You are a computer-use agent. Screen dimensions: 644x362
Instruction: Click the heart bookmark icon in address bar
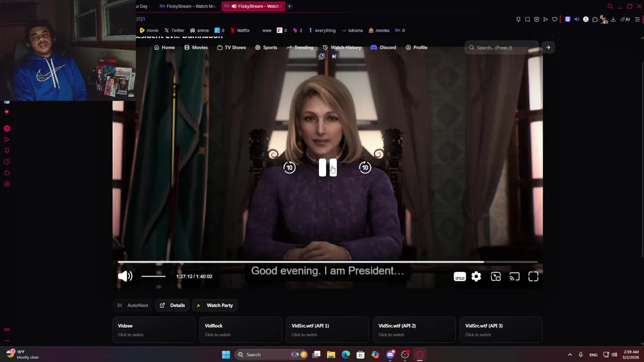[x=554, y=19]
